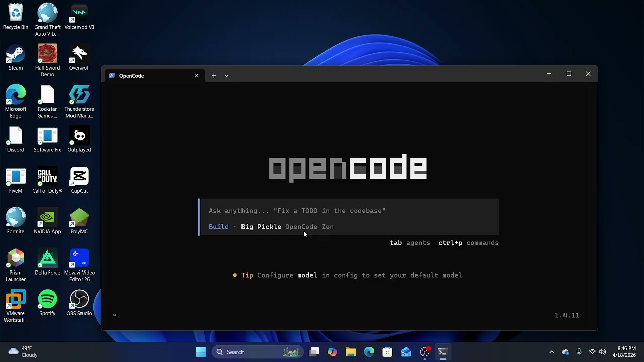
Task: Show hidden system tray icons
Action: (x=552, y=352)
